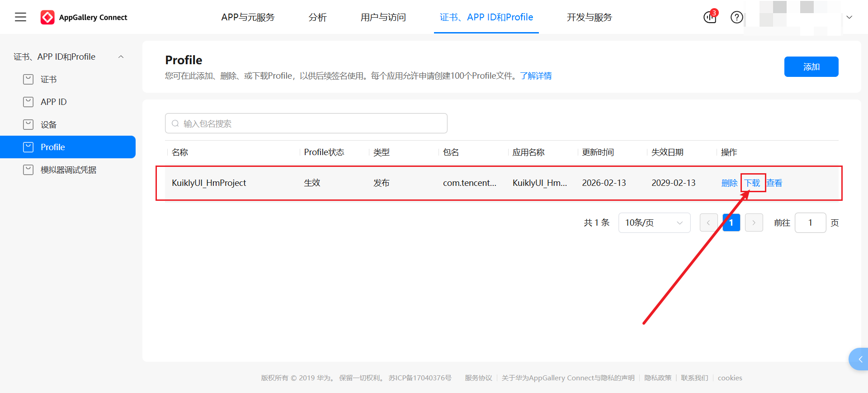Open the hamburger navigation menu
The width and height of the screenshot is (868, 393).
[x=20, y=17]
